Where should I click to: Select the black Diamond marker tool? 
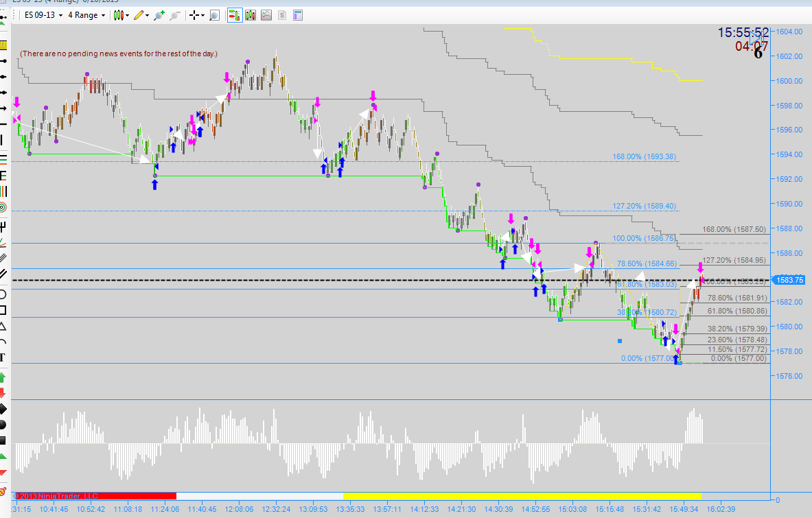3,410
